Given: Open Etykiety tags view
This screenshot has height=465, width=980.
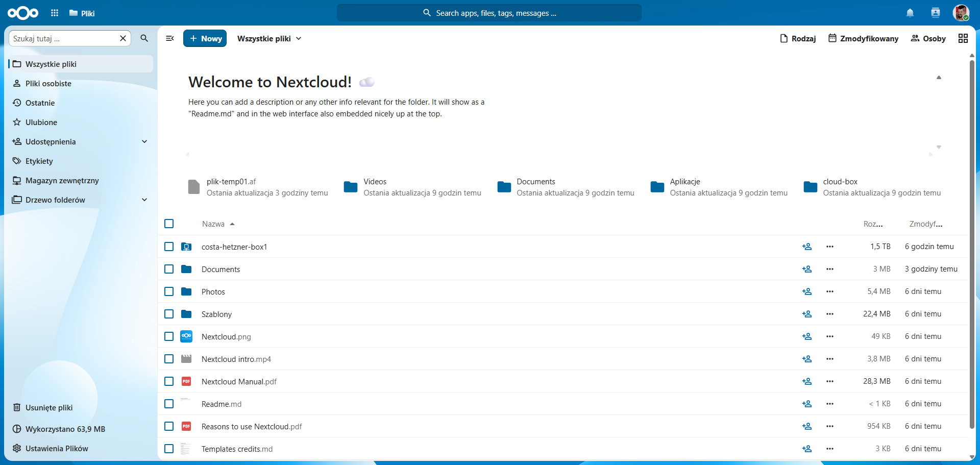Looking at the screenshot, I should point(81,161).
